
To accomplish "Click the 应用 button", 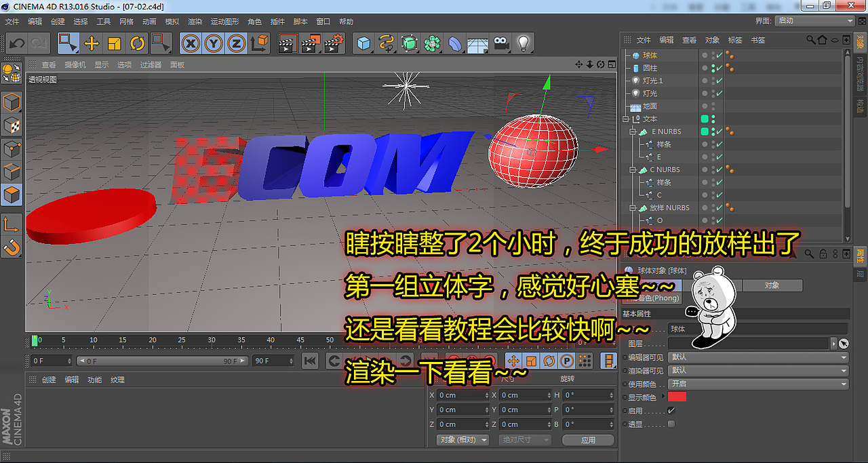I will pyautogui.click(x=588, y=440).
